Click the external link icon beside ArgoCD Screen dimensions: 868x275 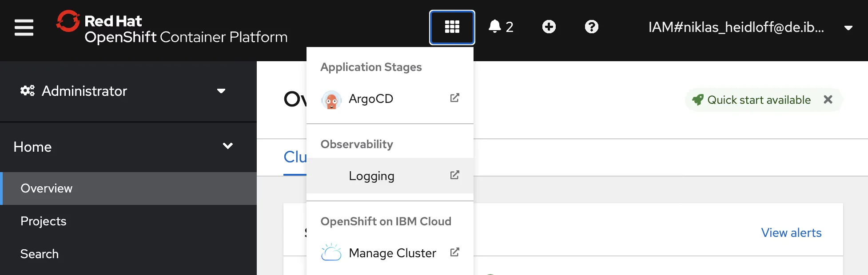tap(454, 98)
